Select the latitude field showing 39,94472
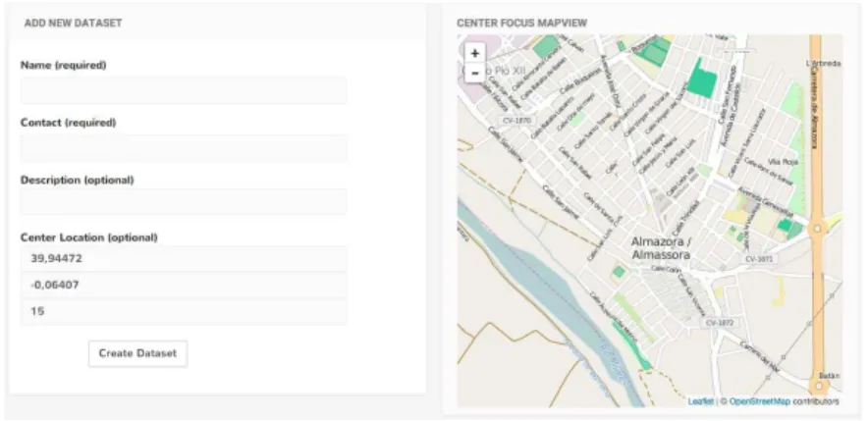This screenshot has height=421, width=868. point(184,258)
